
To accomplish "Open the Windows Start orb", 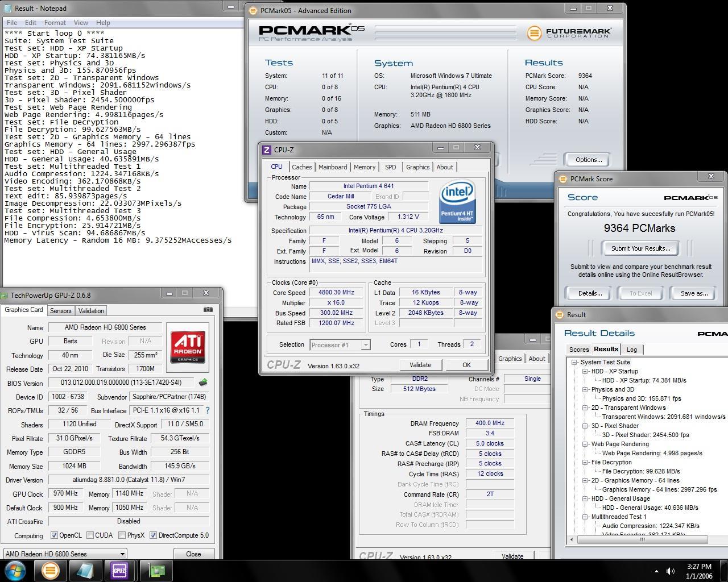I will [15, 571].
